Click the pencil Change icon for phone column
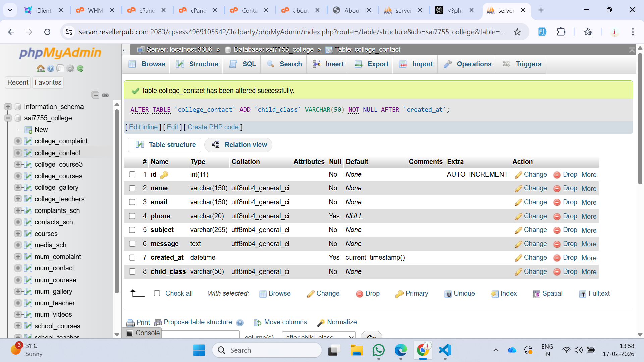This screenshot has width=644, height=362. tap(518, 217)
